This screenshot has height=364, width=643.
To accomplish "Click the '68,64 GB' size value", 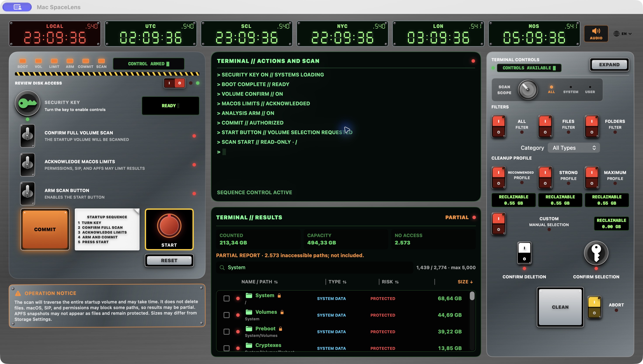I will (x=449, y=298).
